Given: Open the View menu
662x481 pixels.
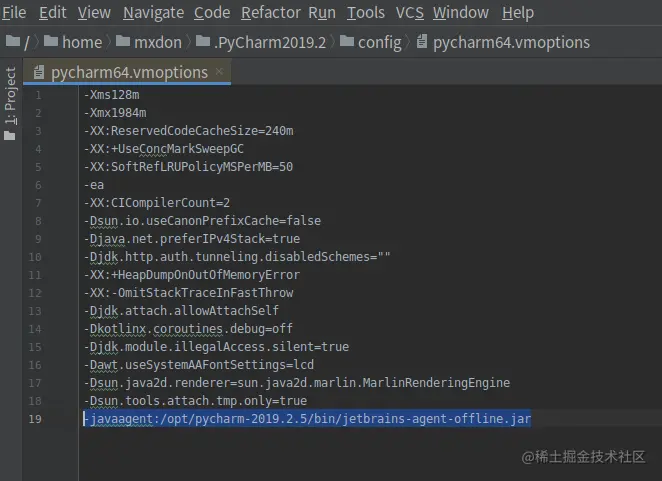Looking at the screenshot, I should 94,13.
